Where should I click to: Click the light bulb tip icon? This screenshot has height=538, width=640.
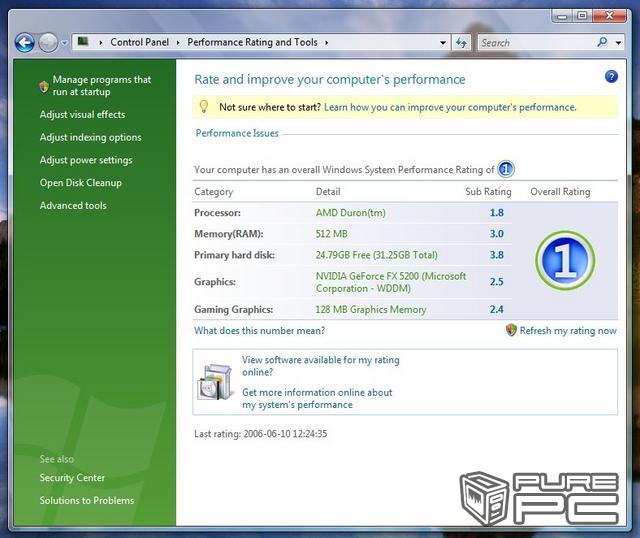[x=204, y=107]
